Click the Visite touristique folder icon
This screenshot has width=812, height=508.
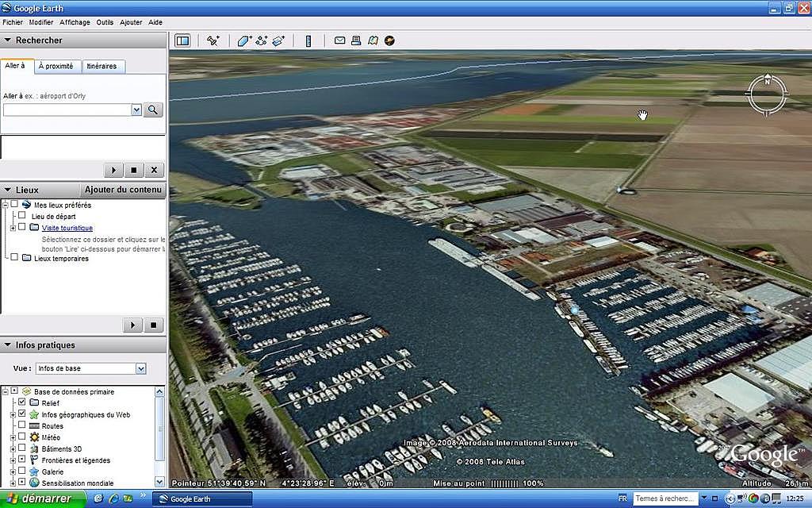[34, 228]
